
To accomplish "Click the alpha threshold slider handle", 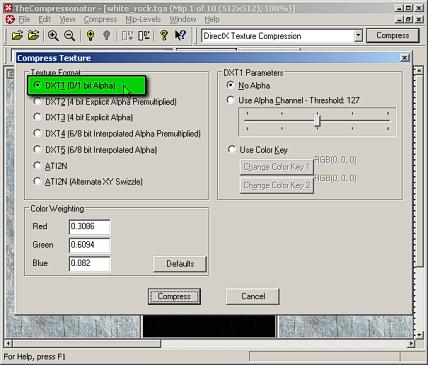I will click(317, 120).
